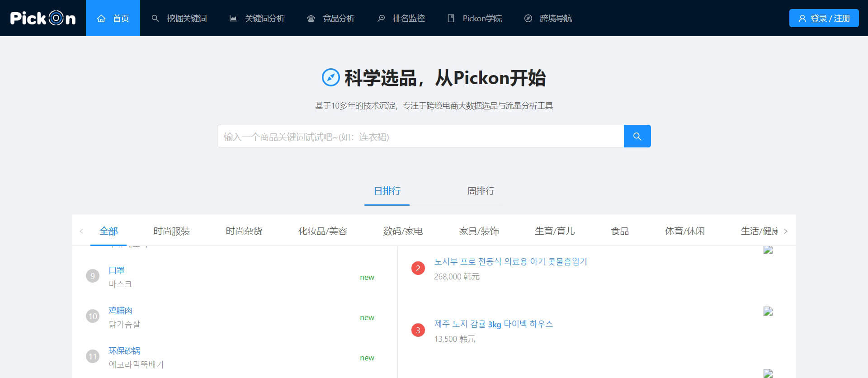Screen dimensions: 868x378
Task: Open the 제주 노지 감귤 3kg product link
Action: [x=494, y=324]
